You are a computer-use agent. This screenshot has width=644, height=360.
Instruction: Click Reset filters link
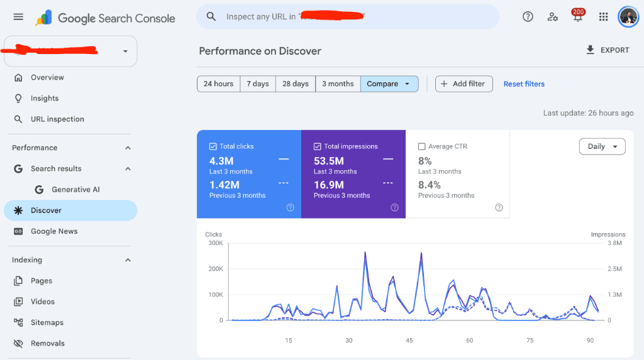pyautogui.click(x=524, y=84)
